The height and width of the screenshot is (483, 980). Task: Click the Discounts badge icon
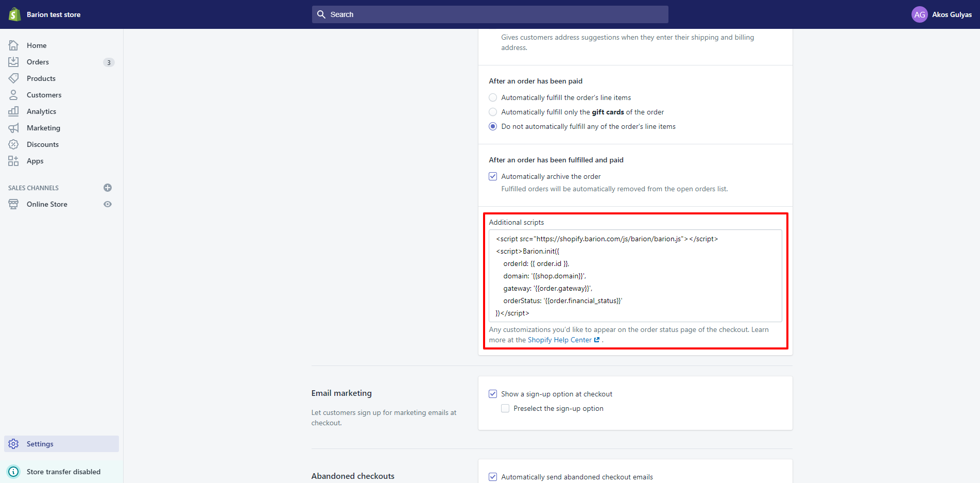pyautogui.click(x=13, y=144)
